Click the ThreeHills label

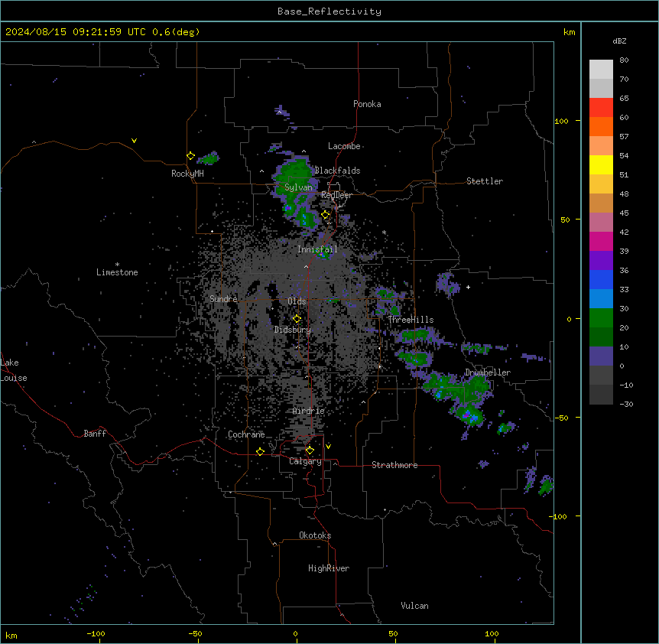click(411, 320)
